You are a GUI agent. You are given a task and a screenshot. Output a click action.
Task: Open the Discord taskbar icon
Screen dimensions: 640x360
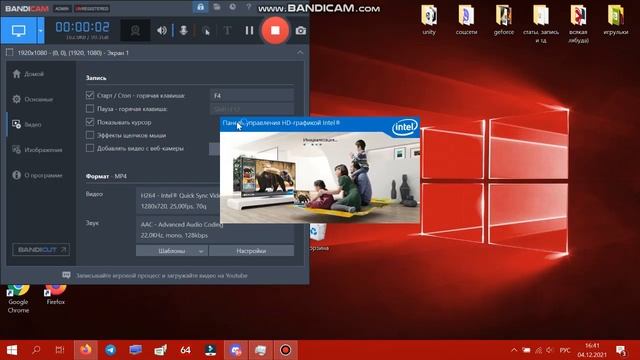pyautogui.click(x=236, y=350)
